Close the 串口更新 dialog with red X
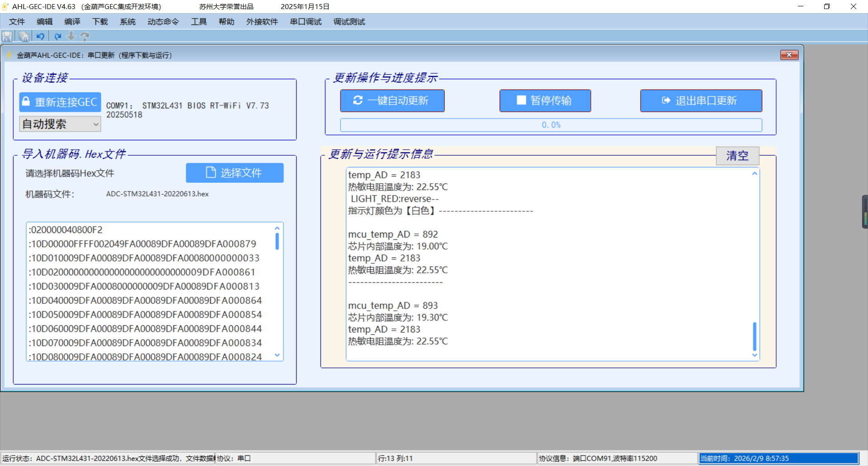Image resolution: width=868 pixels, height=466 pixels. tap(789, 55)
